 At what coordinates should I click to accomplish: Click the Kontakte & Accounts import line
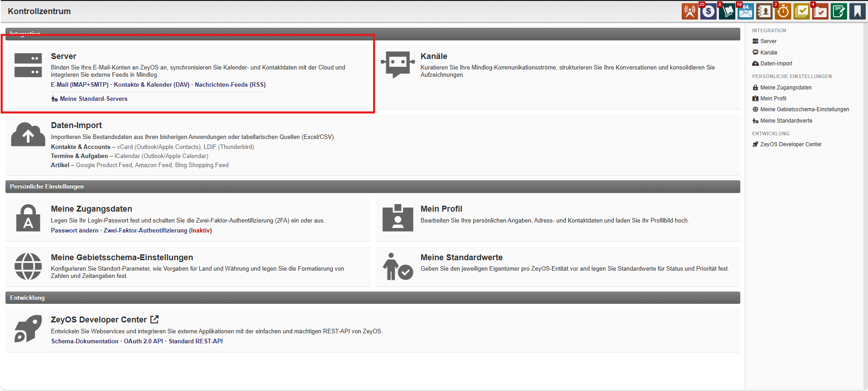152,147
